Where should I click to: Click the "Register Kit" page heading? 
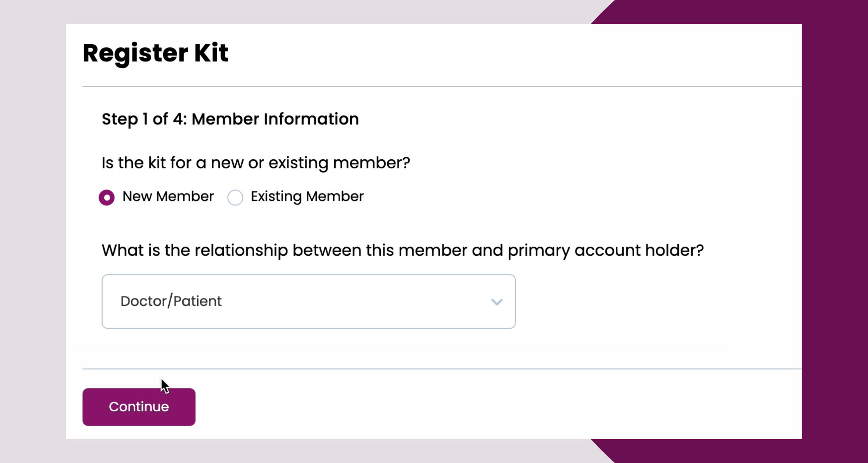coord(155,53)
